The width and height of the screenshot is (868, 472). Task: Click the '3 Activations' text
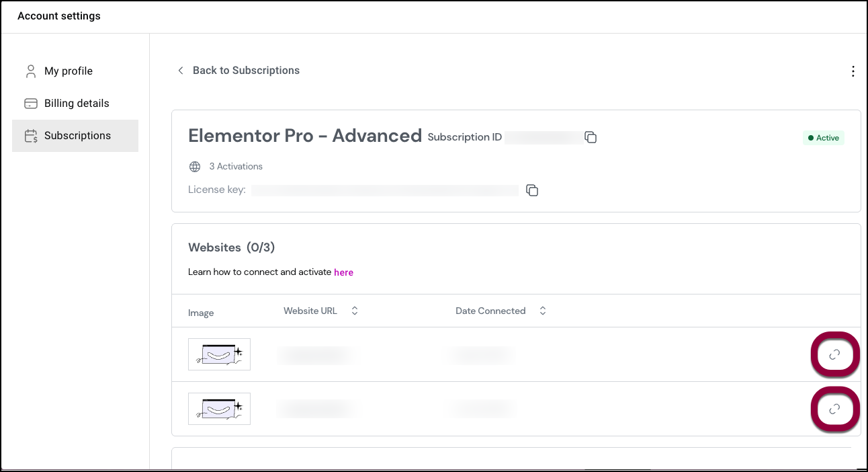point(236,167)
